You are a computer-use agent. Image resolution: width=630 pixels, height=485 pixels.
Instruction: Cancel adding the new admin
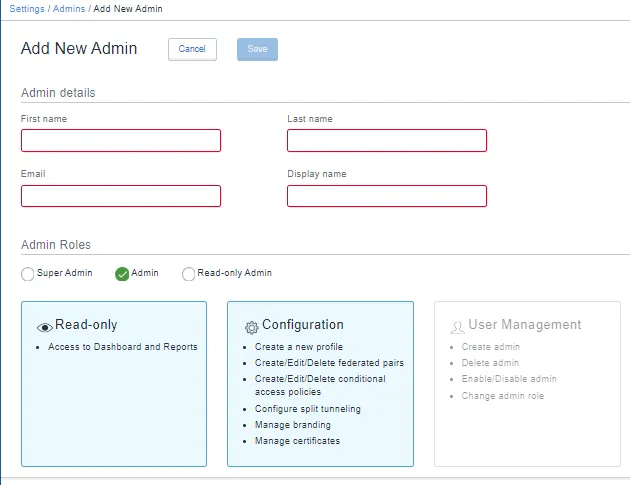click(x=192, y=49)
